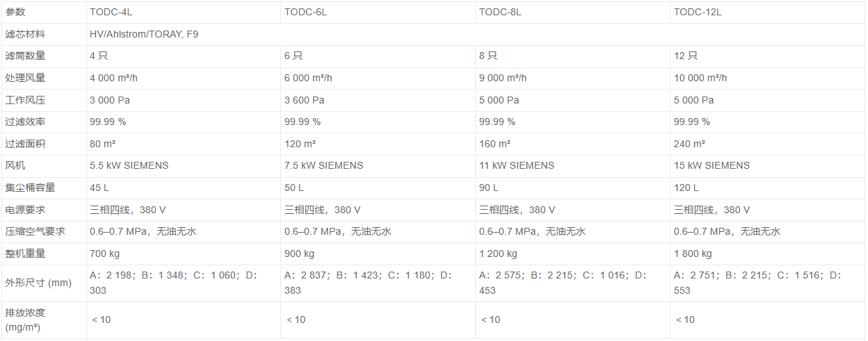Click the 120 L dust bin cell
Viewport: 868px width, 341px height.
tap(768, 188)
